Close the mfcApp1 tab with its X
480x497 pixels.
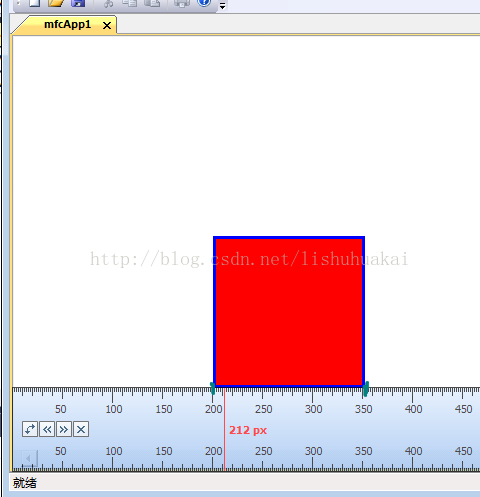107,25
